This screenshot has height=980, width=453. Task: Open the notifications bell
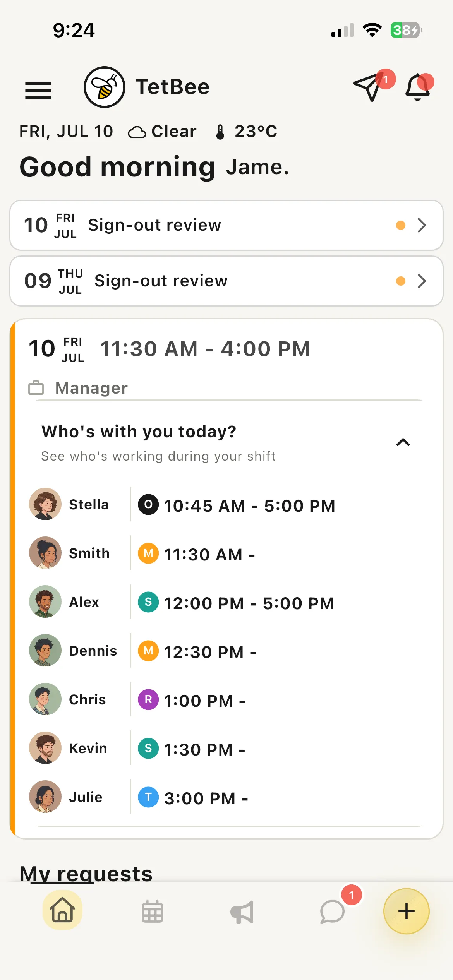point(418,87)
